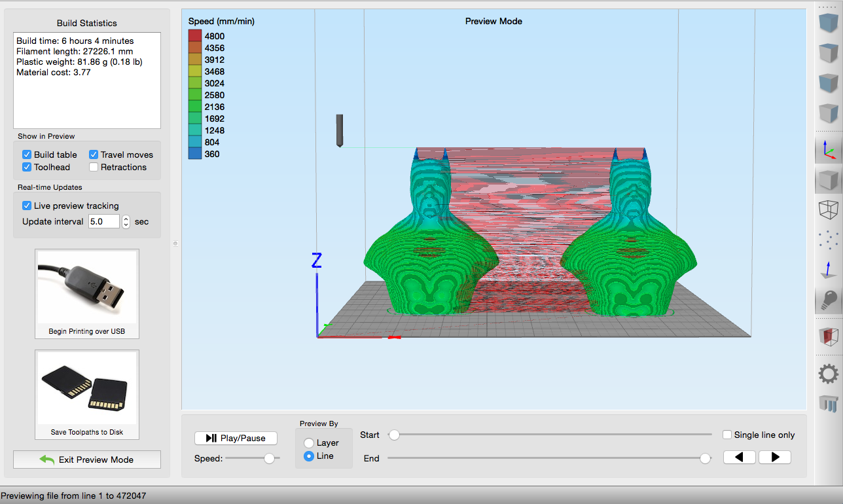Uncheck the Travel moves checkbox
This screenshot has width=843, height=504.
pyautogui.click(x=94, y=154)
